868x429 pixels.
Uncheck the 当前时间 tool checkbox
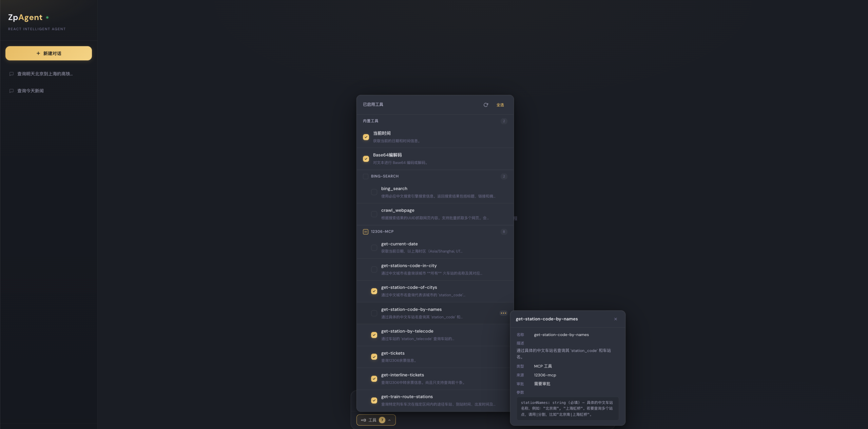366,137
